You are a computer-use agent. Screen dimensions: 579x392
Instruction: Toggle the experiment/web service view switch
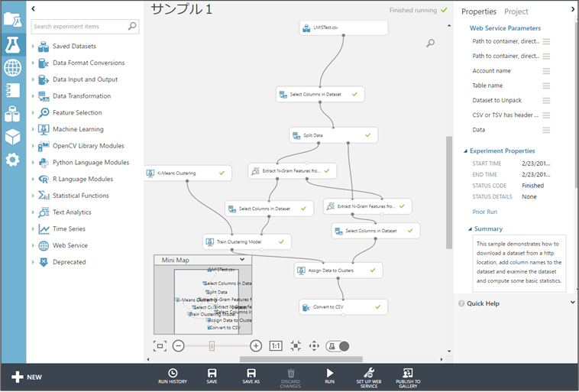(x=338, y=346)
